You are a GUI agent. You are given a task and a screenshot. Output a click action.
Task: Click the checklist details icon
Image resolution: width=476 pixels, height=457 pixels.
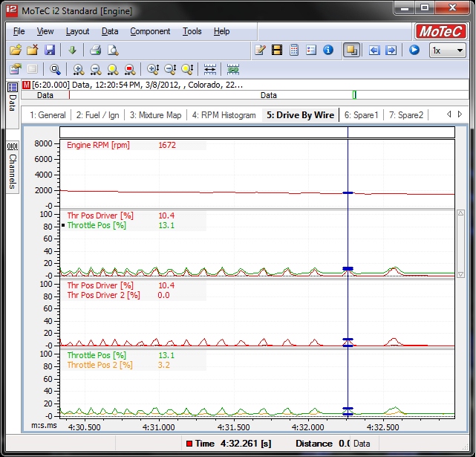(311, 50)
